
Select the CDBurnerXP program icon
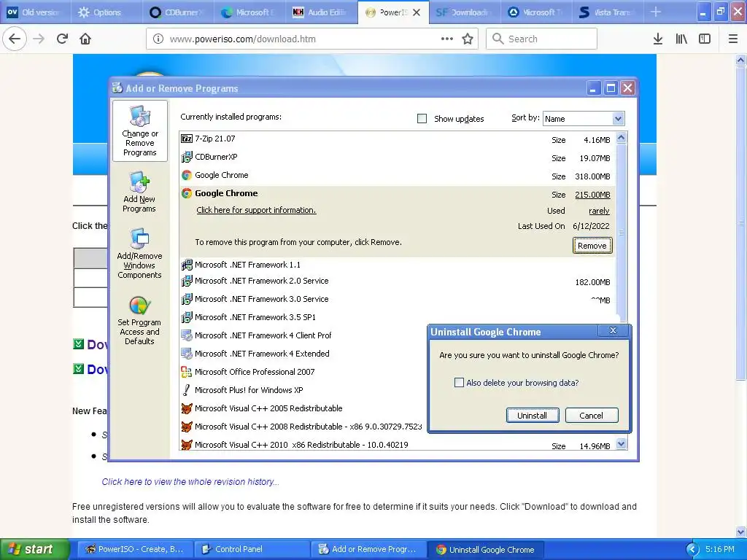pos(187,157)
